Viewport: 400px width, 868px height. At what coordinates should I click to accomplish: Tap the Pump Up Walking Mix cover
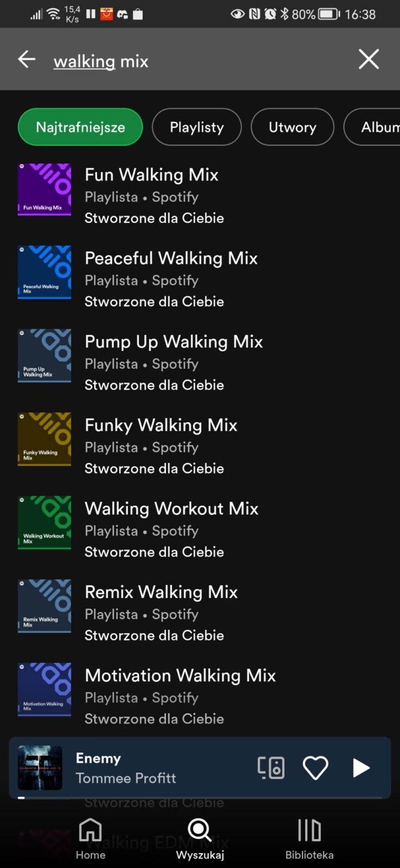point(44,356)
